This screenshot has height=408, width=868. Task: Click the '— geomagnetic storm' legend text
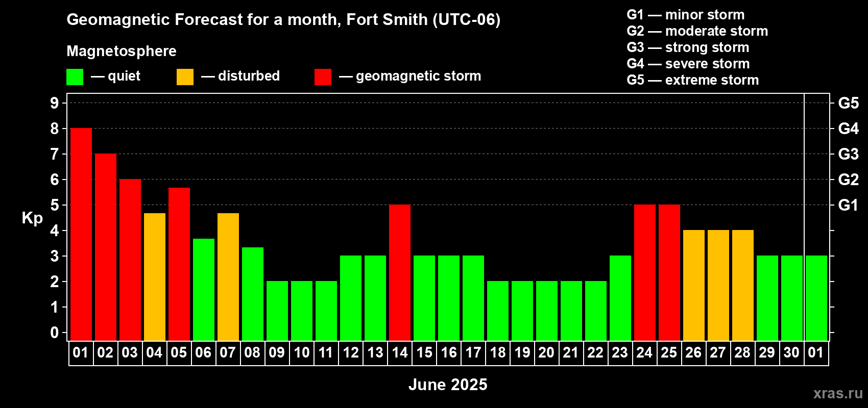(x=410, y=76)
